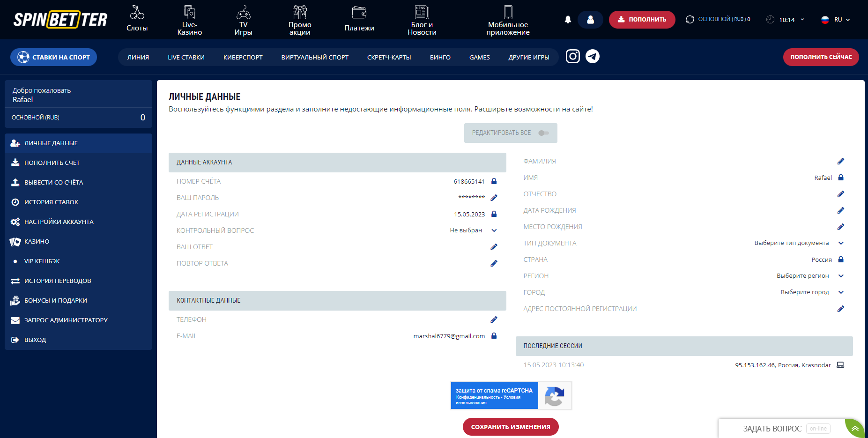The height and width of the screenshot is (438, 868).
Task: Click pencil icon next to Фамилия
Action: pos(840,161)
